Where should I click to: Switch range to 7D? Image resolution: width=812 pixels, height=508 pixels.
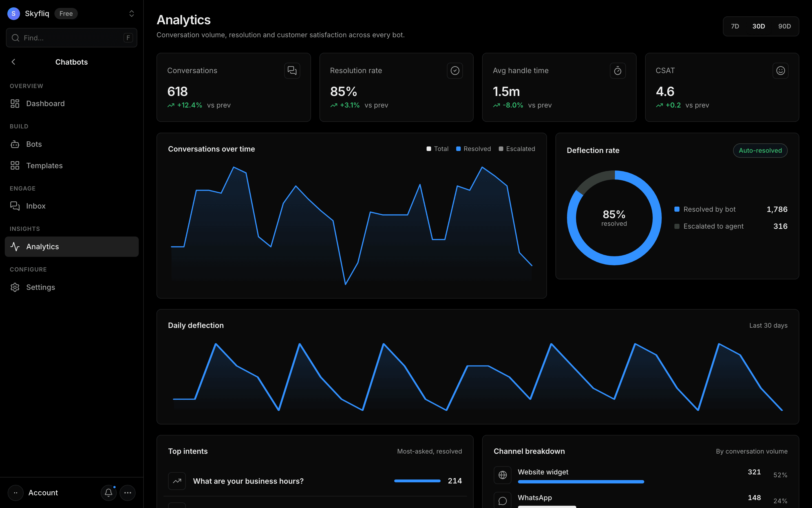click(735, 26)
